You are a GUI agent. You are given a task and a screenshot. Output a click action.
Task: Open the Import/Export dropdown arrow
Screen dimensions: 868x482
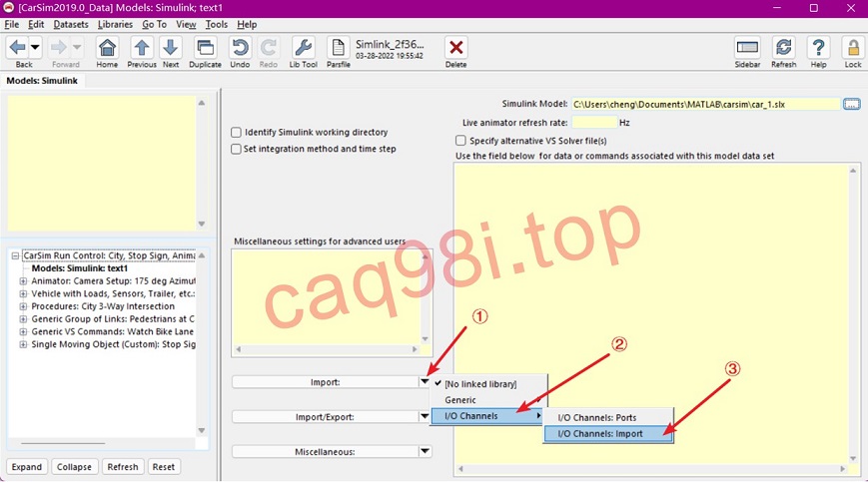click(x=425, y=417)
